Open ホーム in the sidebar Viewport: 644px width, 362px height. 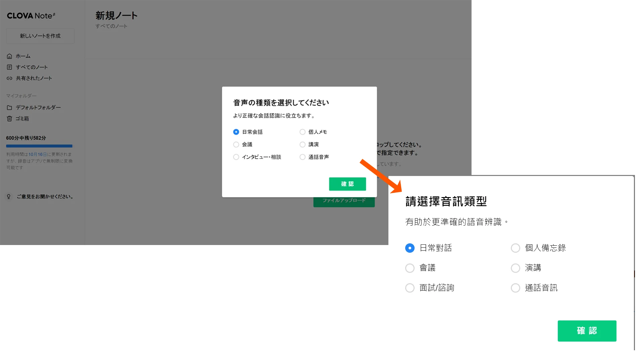click(x=23, y=56)
